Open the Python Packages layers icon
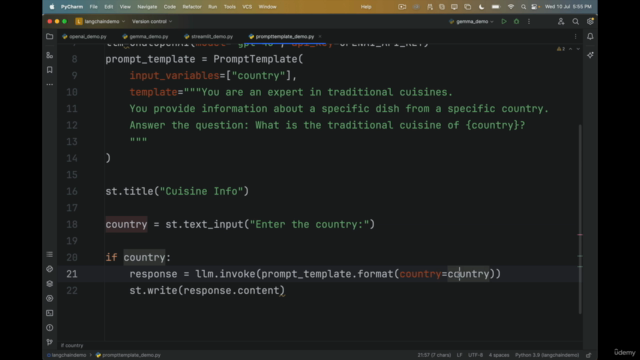Screen dimensions: 640x360 point(49,284)
